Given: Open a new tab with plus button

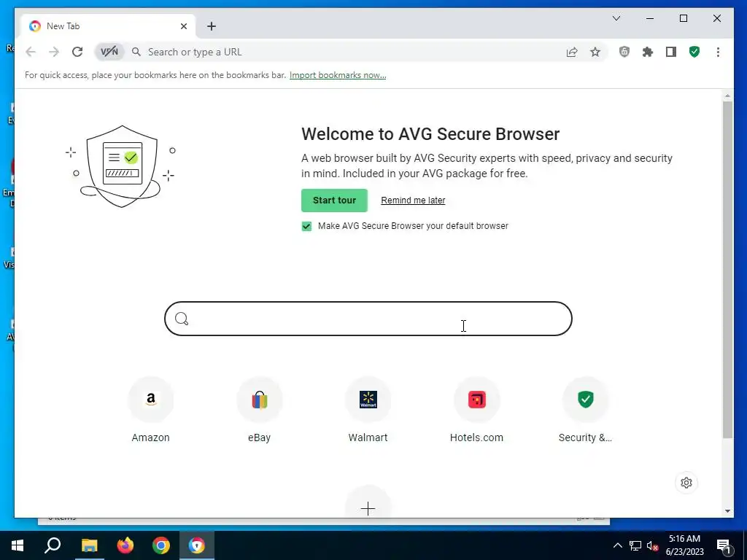Looking at the screenshot, I should pyautogui.click(x=212, y=26).
